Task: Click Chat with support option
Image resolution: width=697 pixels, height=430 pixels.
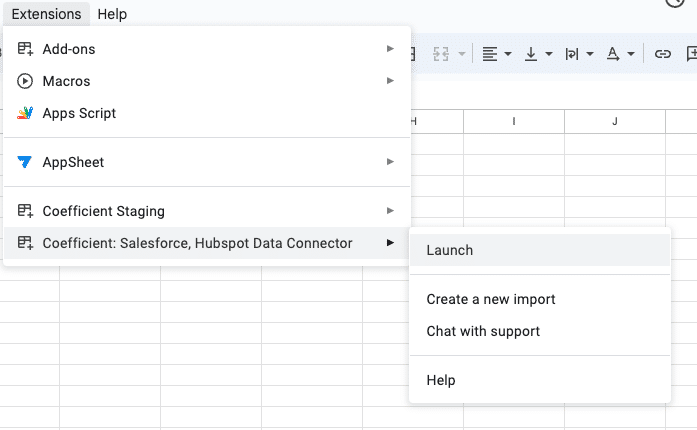Action: click(x=483, y=331)
